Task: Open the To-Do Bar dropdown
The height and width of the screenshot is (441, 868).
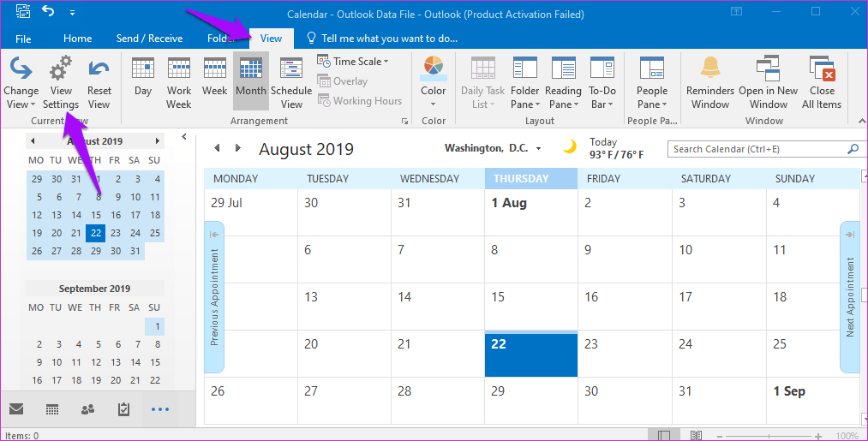Action: (602, 82)
